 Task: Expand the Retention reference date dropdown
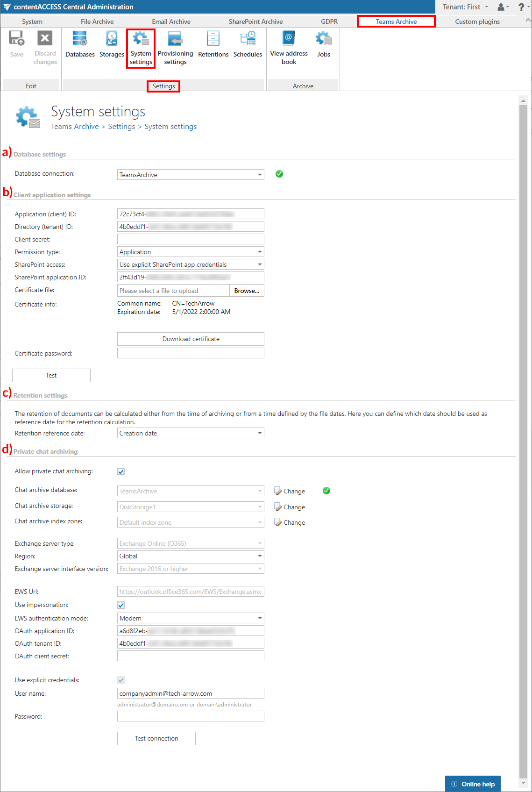(x=260, y=433)
